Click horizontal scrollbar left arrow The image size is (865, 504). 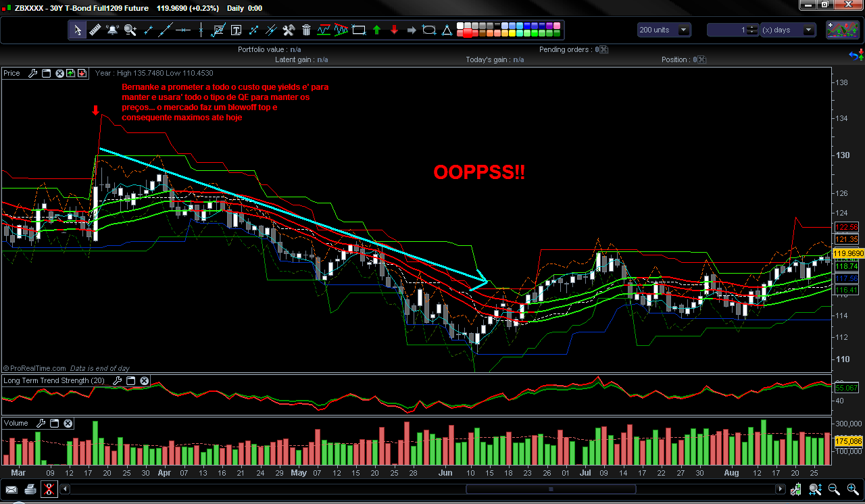tap(65, 489)
